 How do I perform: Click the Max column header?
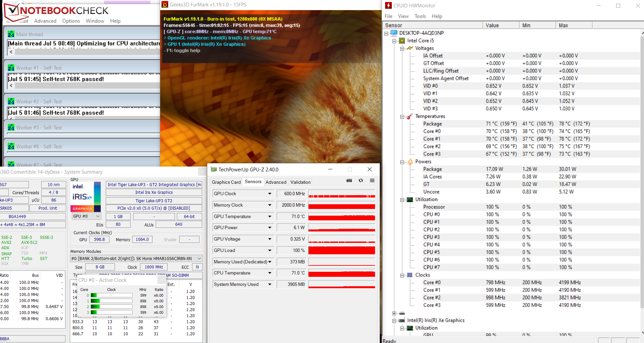pos(574,25)
